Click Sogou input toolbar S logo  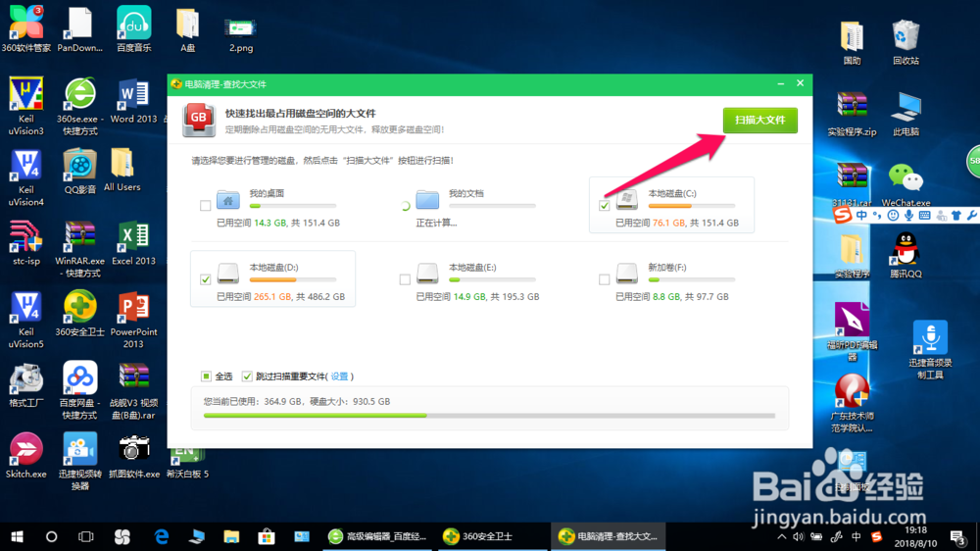coord(843,215)
